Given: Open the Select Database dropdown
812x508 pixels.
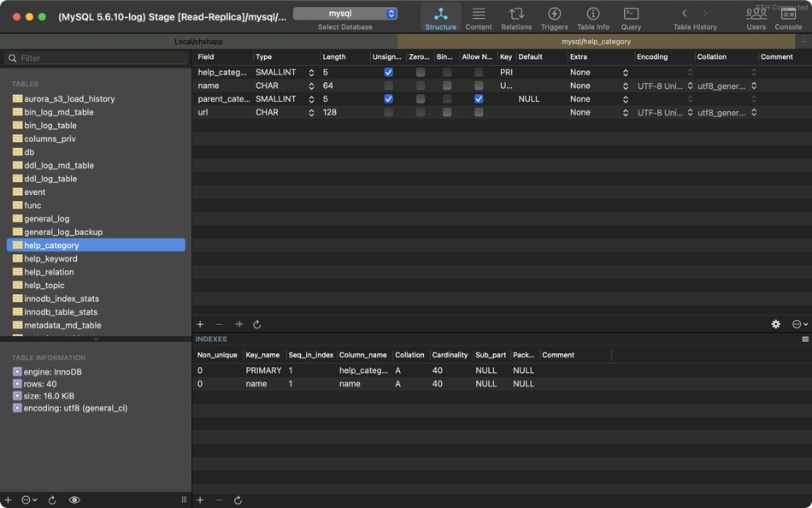Looking at the screenshot, I should tap(345, 14).
